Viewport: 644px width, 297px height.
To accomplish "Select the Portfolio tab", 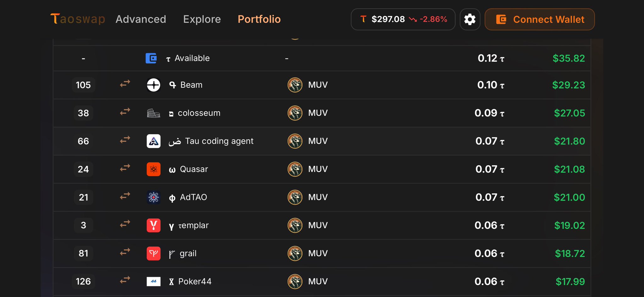I will pyautogui.click(x=259, y=19).
